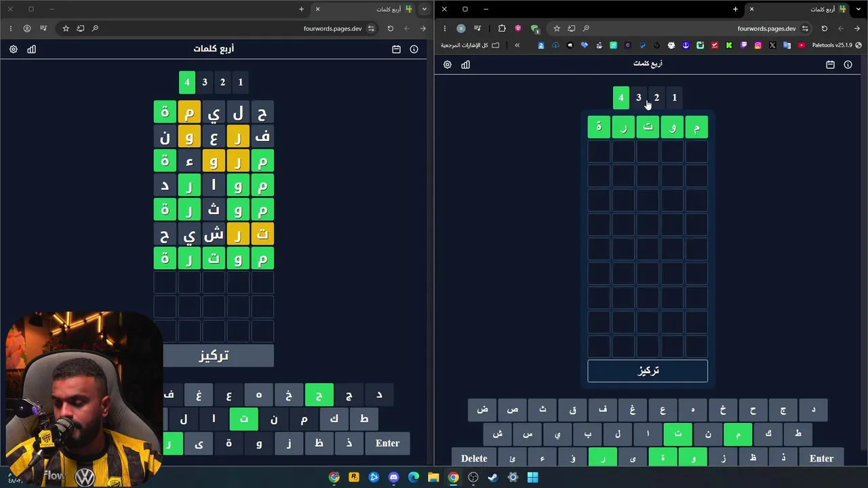This screenshot has height=488, width=868.
Task: Open calendar icon in left window
Action: [x=396, y=49]
